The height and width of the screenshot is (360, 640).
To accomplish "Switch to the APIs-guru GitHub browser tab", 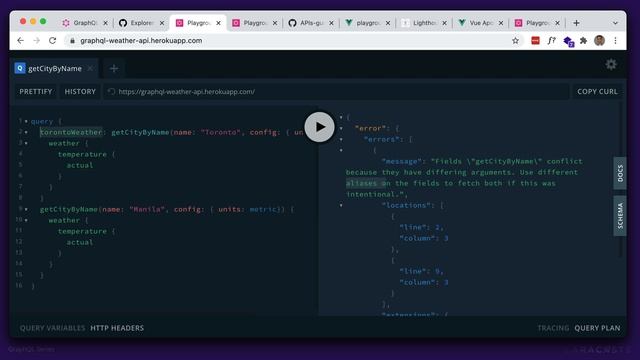I will (x=310, y=23).
